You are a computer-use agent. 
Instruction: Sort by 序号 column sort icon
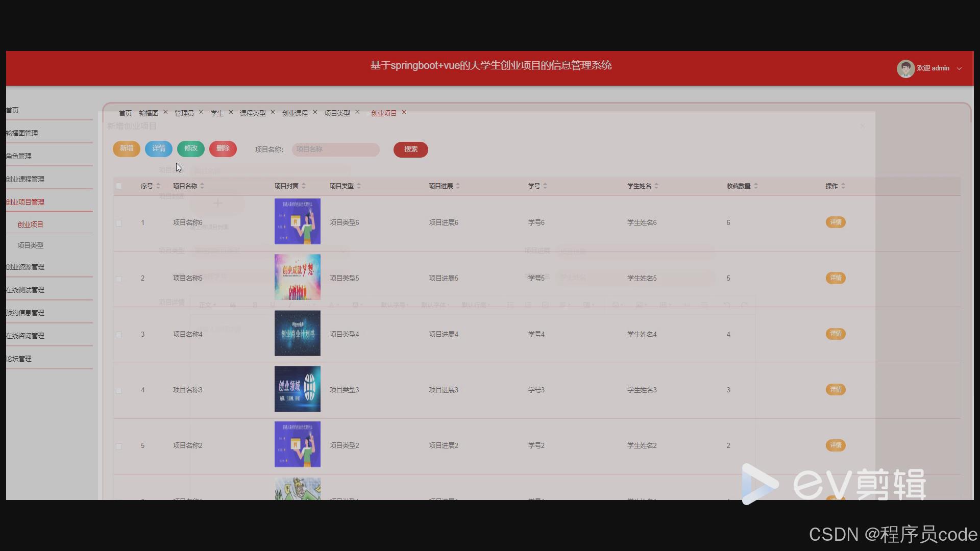158,186
